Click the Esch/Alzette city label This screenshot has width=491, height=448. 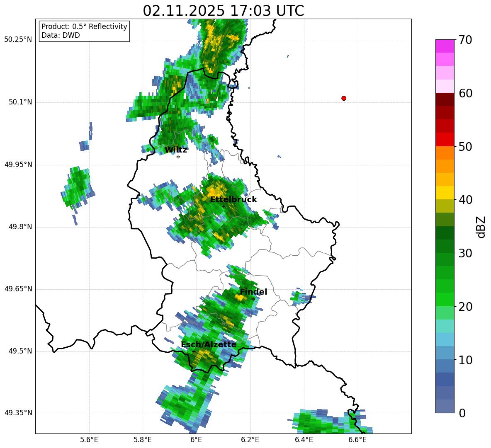point(209,344)
